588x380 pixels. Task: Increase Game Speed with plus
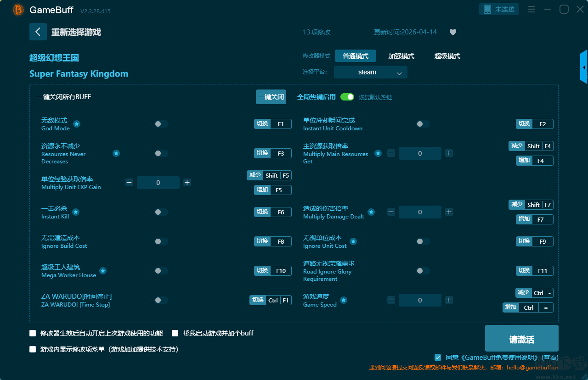(x=449, y=300)
